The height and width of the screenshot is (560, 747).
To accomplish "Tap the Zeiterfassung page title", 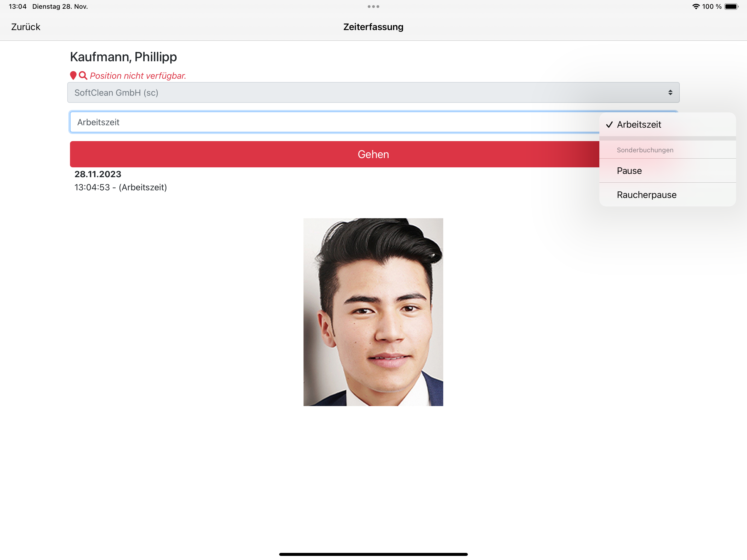I will click(373, 27).
